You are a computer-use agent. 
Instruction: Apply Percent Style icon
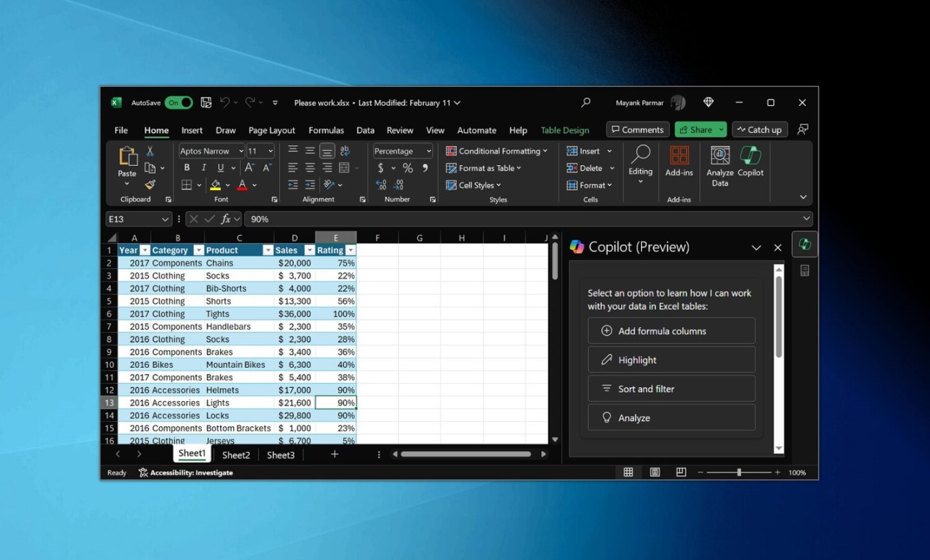pyautogui.click(x=408, y=168)
